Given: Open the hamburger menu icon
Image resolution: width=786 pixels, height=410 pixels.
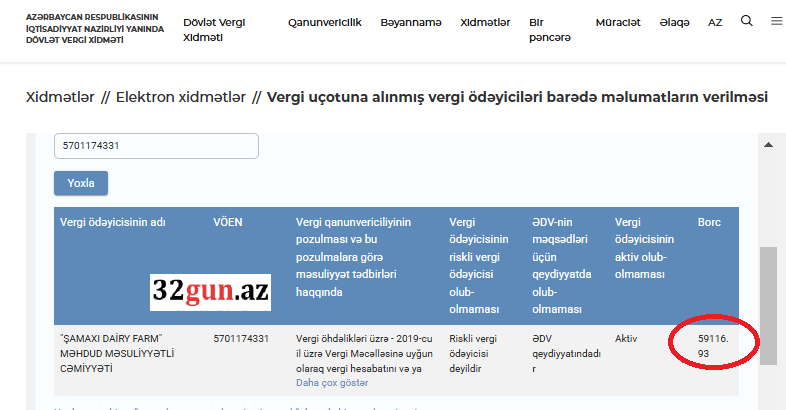Looking at the screenshot, I should point(777,21).
